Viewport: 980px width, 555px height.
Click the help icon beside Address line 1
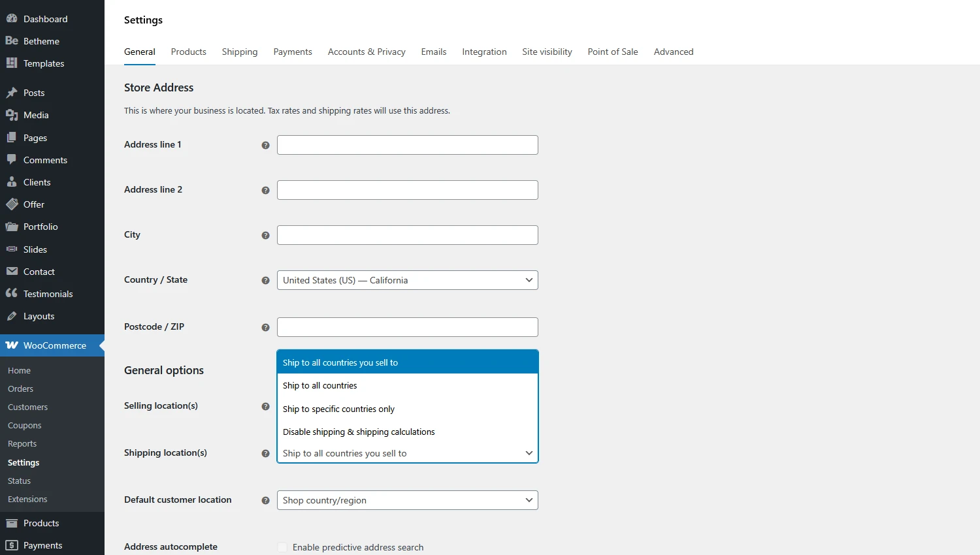(265, 146)
